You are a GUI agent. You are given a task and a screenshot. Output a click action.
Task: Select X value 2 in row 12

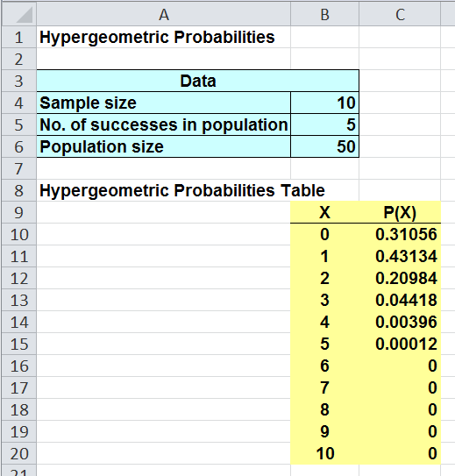(324, 278)
